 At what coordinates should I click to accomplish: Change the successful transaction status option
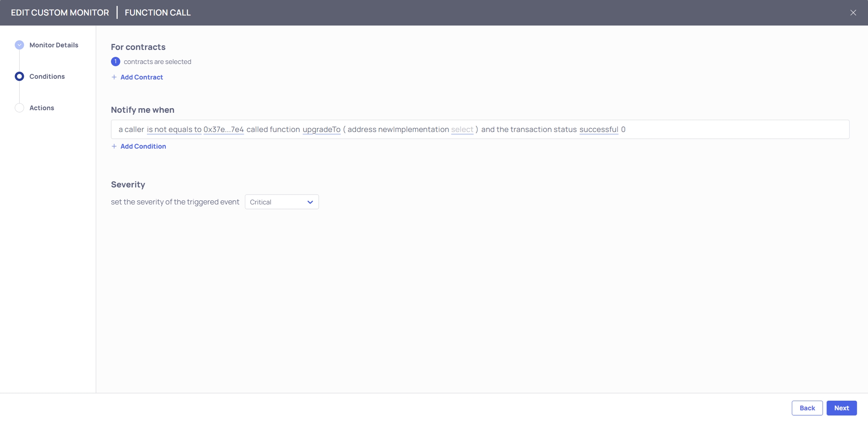point(599,130)
